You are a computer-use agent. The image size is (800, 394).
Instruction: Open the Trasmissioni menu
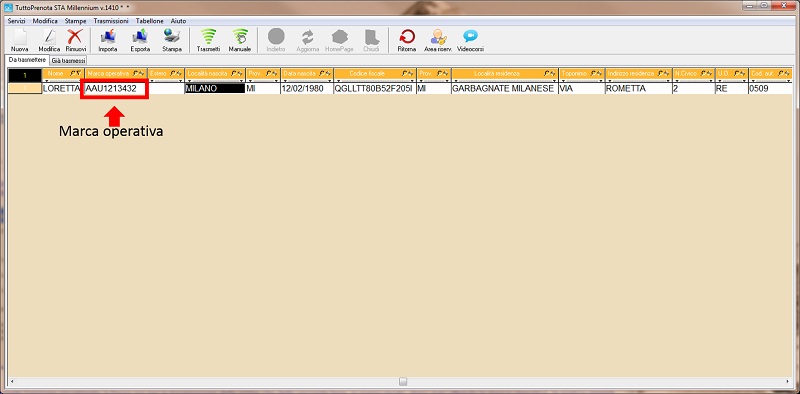coord(111,21)
